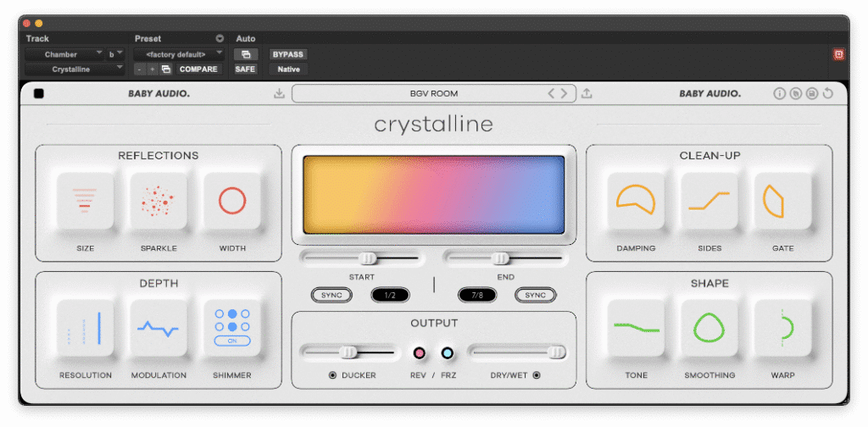Open the Start 1/2 note value selector

pos(390,295)
